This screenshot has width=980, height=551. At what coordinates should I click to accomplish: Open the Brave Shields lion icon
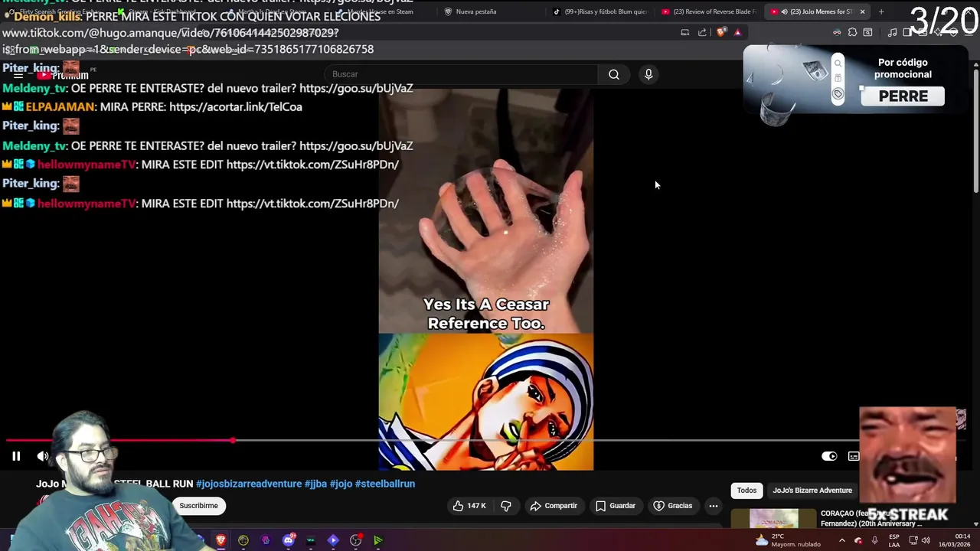pos(720,32)
